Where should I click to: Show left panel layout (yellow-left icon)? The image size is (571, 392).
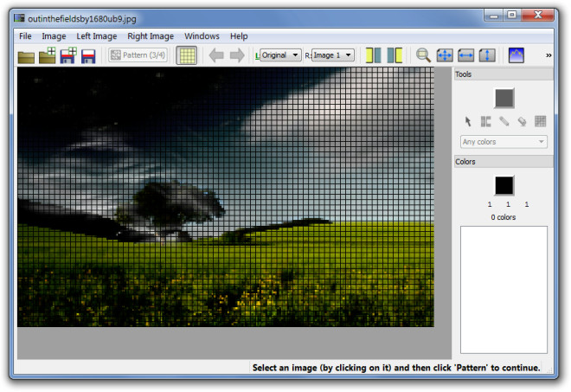click(373, 55)
